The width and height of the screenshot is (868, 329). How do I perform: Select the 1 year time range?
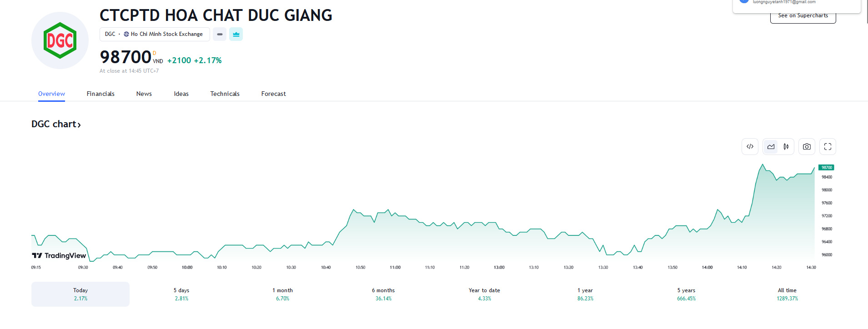click(x=585, y=294)
